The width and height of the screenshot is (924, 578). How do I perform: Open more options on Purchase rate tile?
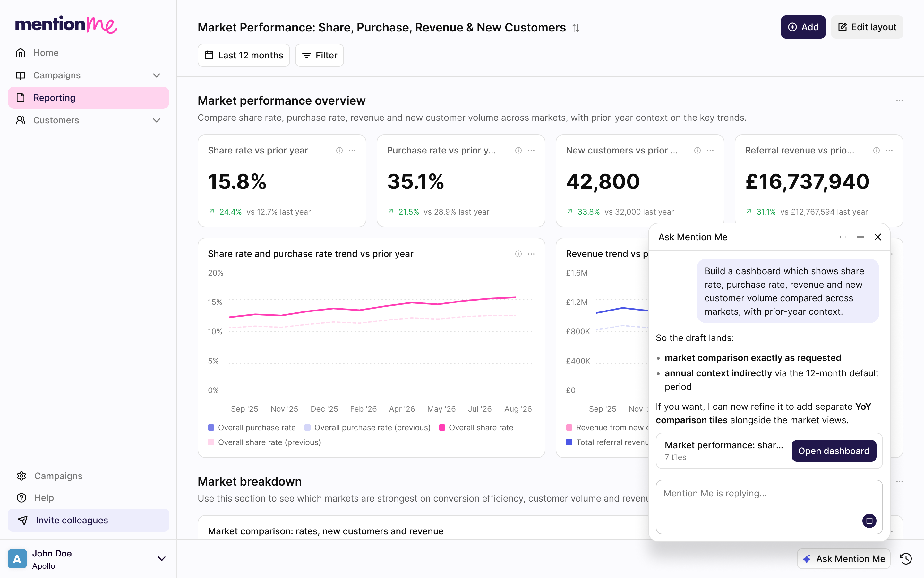(x=531, y=151)
